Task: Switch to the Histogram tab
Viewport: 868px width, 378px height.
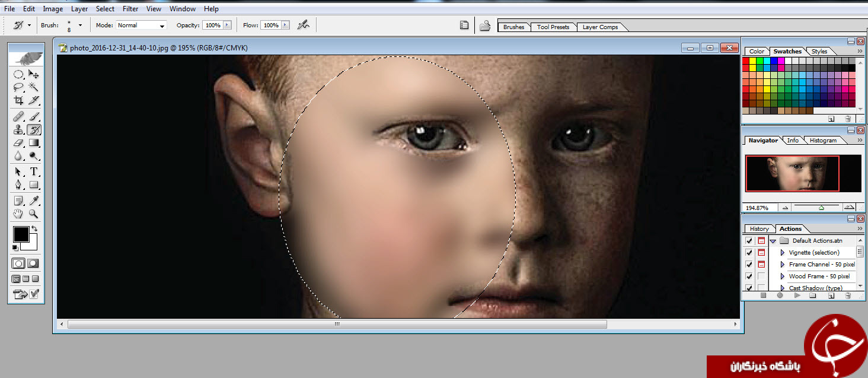Action: pyautogui.click(x=823, y=141)
